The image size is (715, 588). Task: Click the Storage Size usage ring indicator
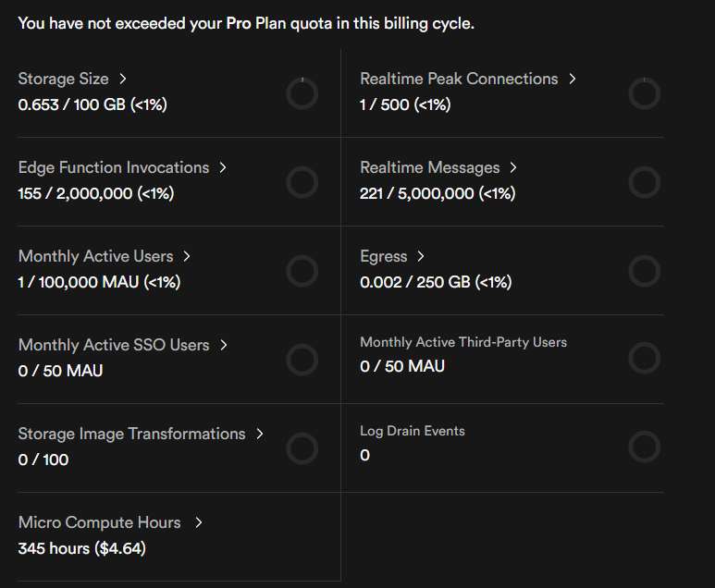pos(302,93)
